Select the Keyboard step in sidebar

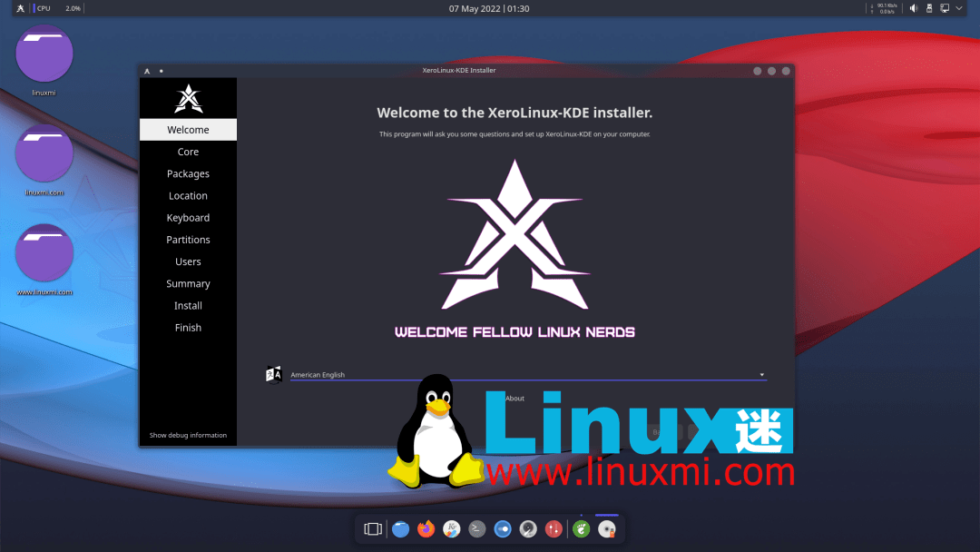coord(188,218)
